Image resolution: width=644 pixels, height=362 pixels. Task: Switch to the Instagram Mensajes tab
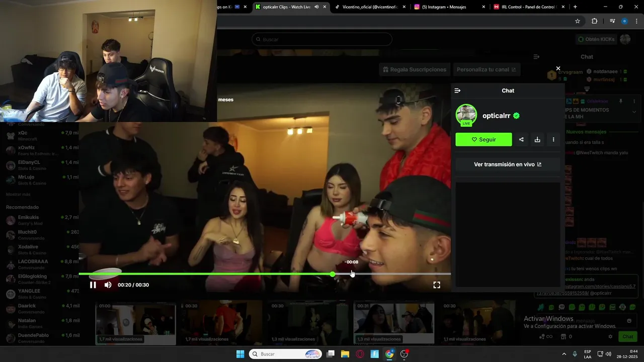coord(448,7)
